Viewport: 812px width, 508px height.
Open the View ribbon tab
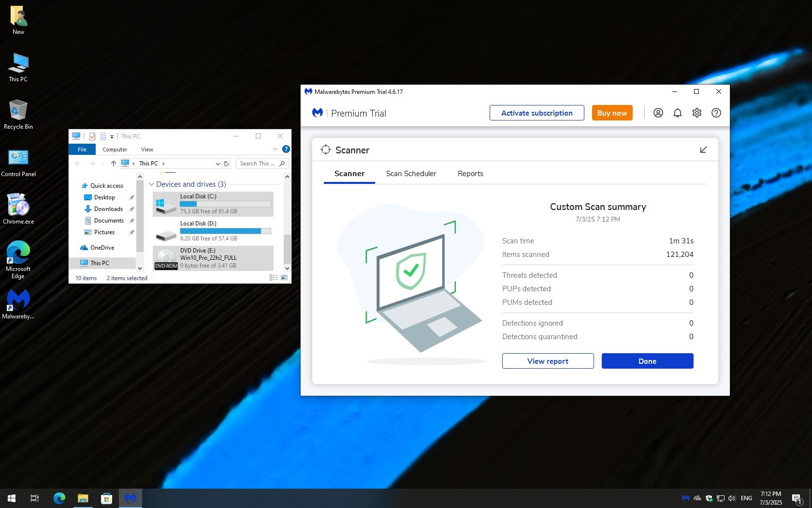pos(147,149)
